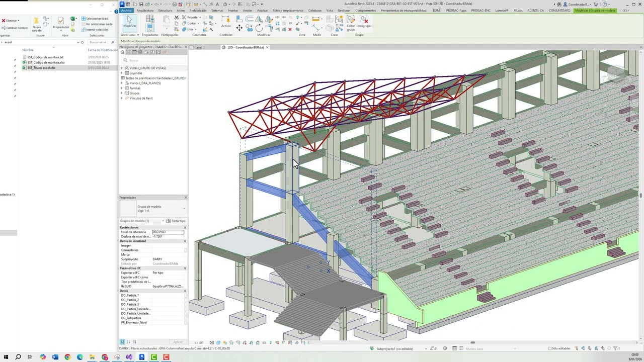Click Seleccionar todo in File Explorer
The height and width of the screenshot is (362, 644).
click(95, 19)
